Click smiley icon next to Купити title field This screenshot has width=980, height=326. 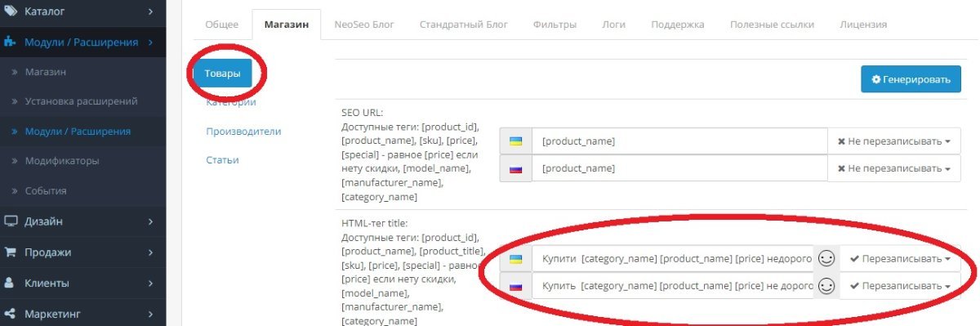click(826, 259)
